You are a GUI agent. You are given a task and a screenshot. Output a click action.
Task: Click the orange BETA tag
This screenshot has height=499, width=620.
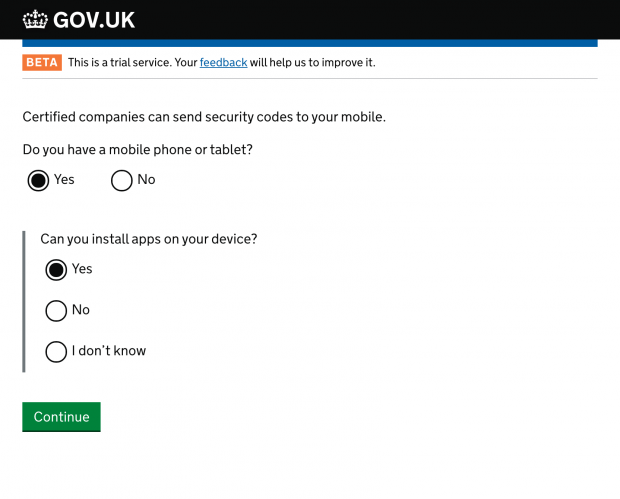(x=42, y=62)
